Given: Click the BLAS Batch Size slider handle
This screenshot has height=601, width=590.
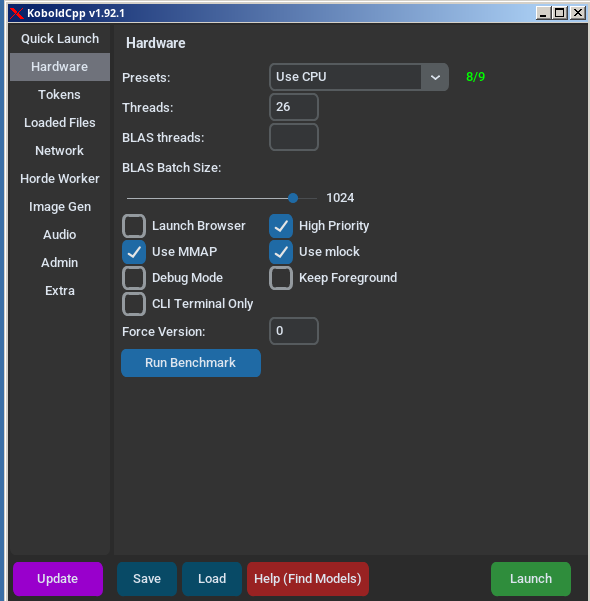Looking at the screenshot, I should click(293, 198).
